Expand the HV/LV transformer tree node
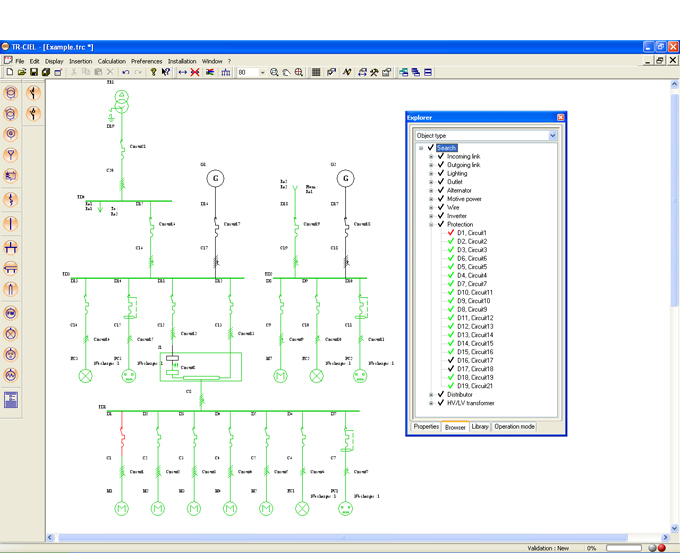The height and width of the screenshot is (553, 680). tap(431, 403)
